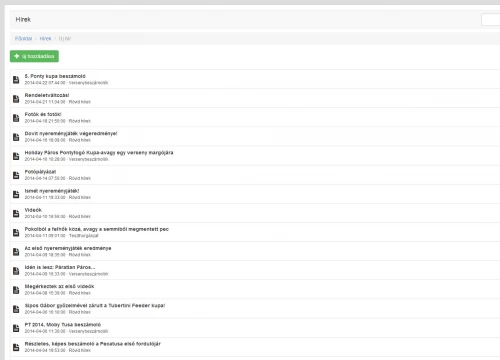Screen dimensions: 500x360
Task: Open Sipos Gábor győzelmével zárult article
Action: tap(95, 305)
